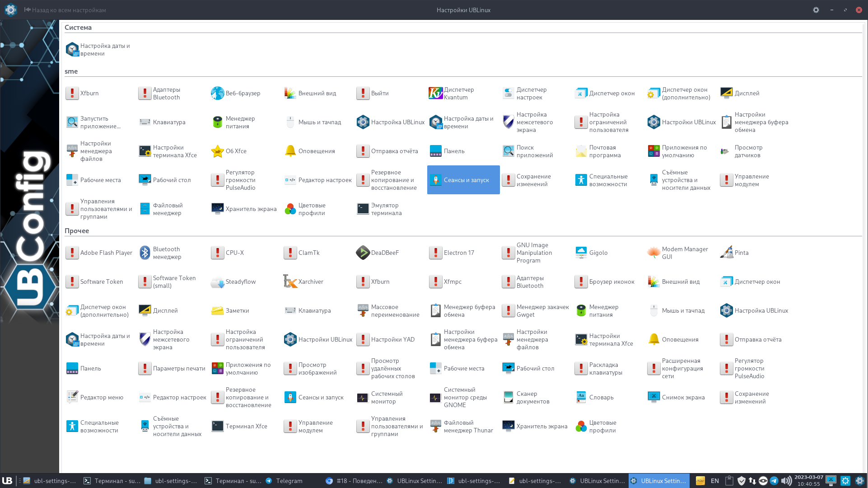Click the EN keyboard layout indicator

(x=714, y=481)
